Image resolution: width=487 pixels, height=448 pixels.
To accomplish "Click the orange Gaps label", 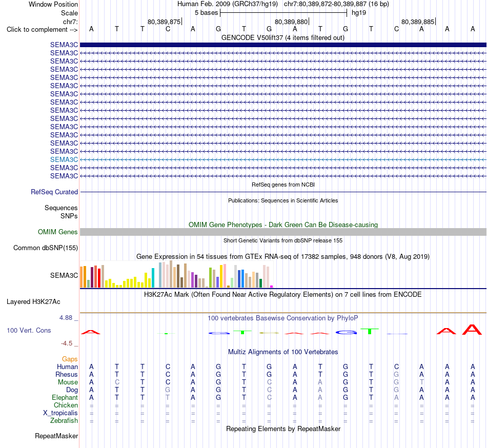I will tap(70, 359).
